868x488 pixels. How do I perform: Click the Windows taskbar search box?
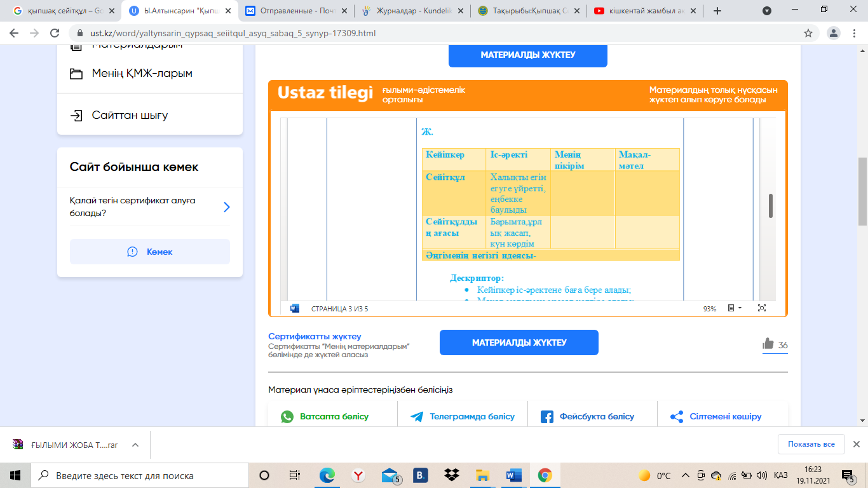(140, 475)
